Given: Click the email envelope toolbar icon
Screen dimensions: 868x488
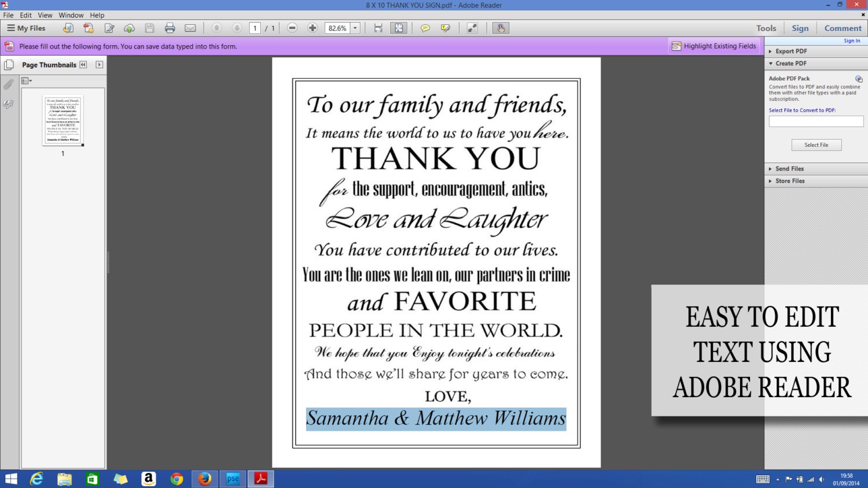Looking at the screenshot, I should [190, 28].
